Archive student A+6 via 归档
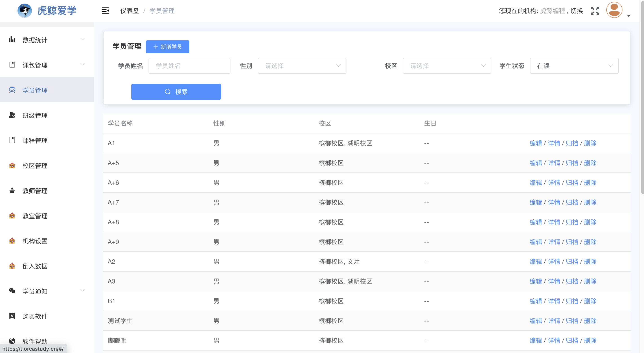This screenshot has width=644, height=353. tap(572, 183)
